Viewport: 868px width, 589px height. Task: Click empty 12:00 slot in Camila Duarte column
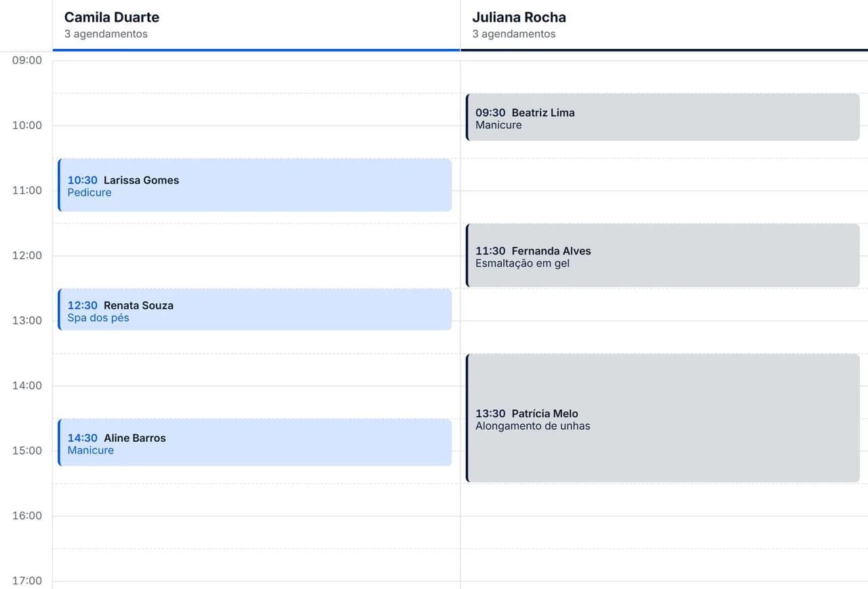pos(256,272)
